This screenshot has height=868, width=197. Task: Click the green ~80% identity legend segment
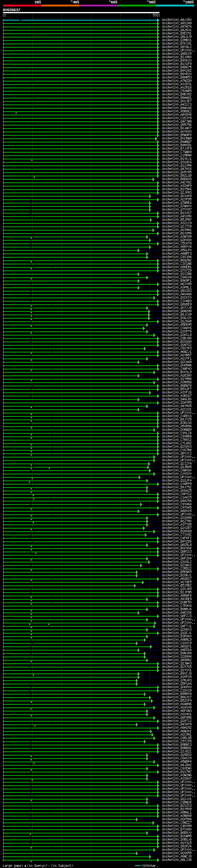136,6
